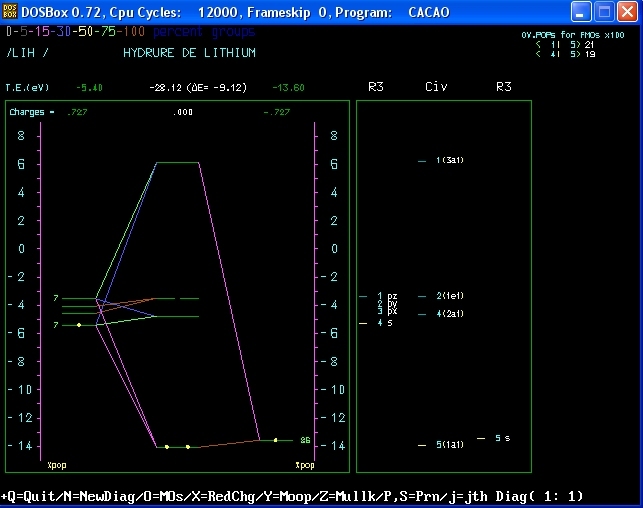Click the 'HYDRURE DE LITHIUM' title

[x=189, y=53]
